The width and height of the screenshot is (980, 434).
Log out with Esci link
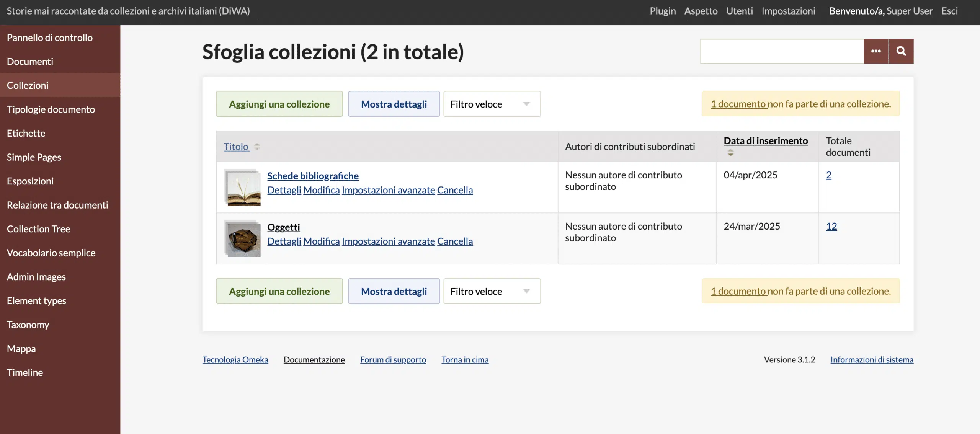(949, 11)
